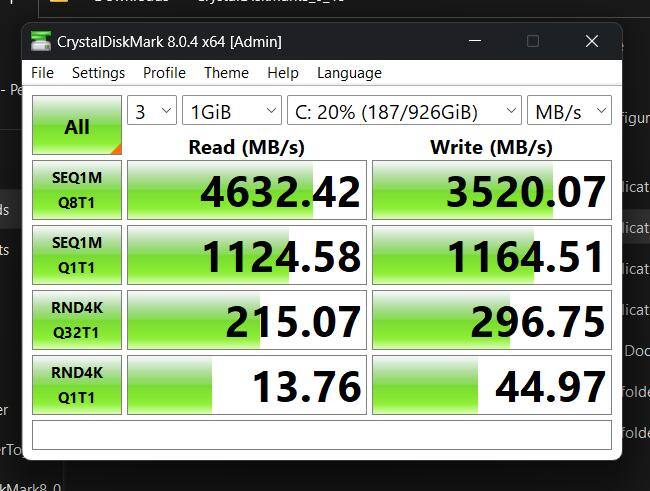Click the CrystalDiskMark app icon in title bar

coord(41,42)
